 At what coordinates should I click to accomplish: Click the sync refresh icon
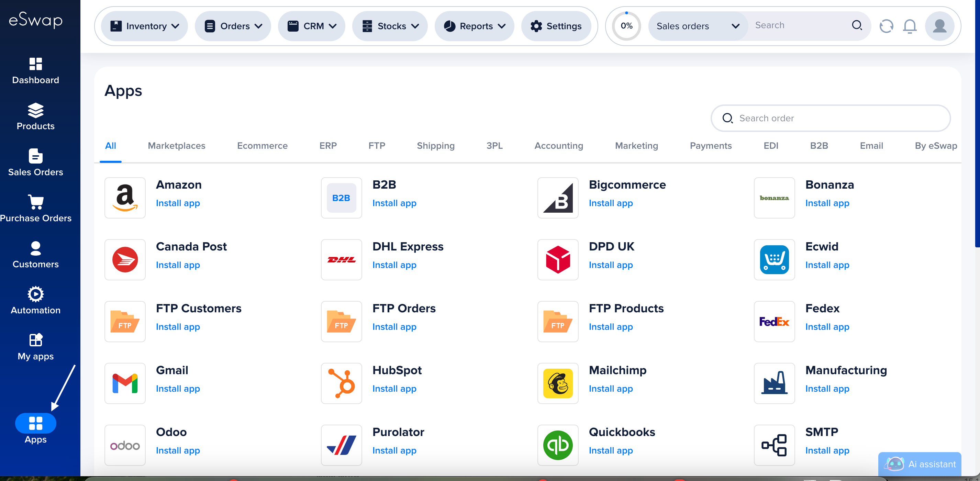(887, 26)
